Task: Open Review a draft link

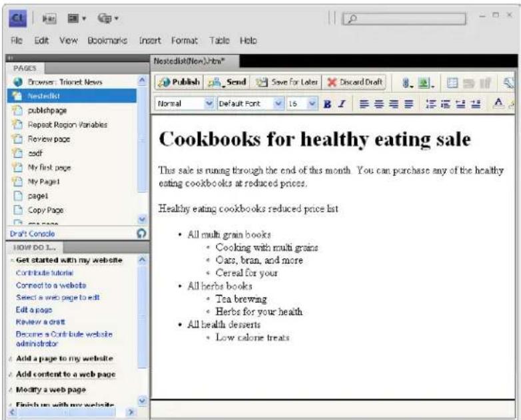Action: coord(40,322)
